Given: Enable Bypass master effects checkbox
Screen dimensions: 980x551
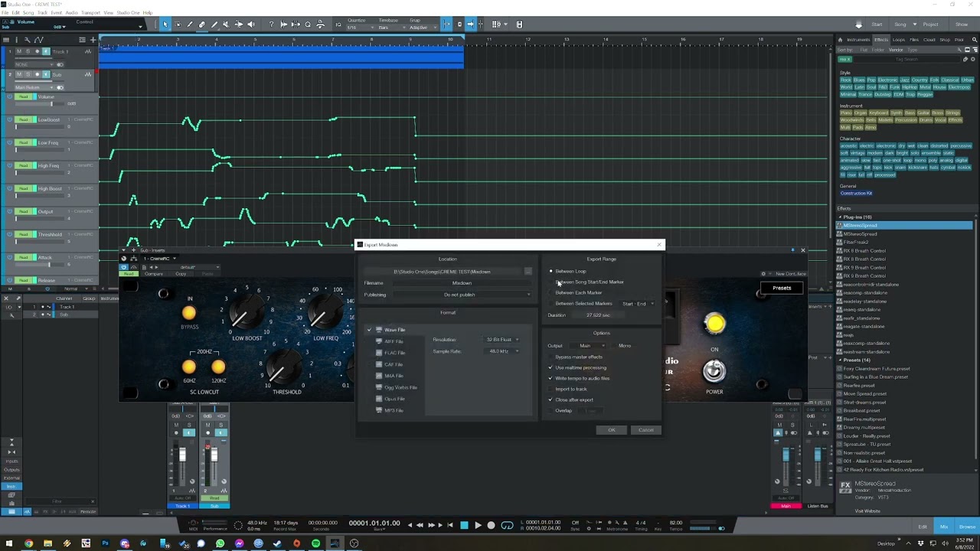Looking at the screenshot, I should coord(550,357).
